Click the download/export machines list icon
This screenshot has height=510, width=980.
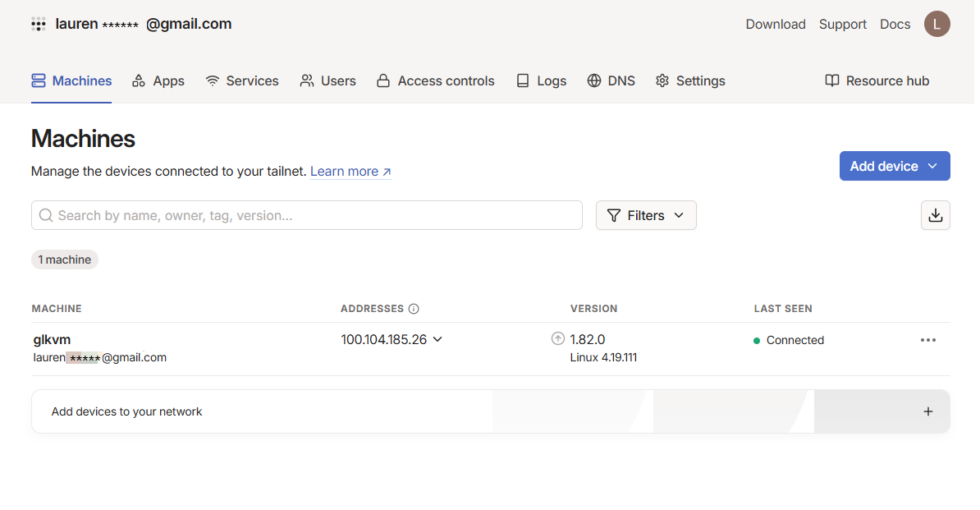click(935, 215)
